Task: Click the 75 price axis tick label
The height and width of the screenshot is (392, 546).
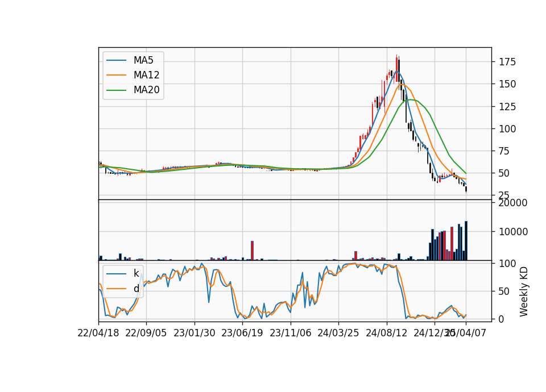Action: pos(504,151)
